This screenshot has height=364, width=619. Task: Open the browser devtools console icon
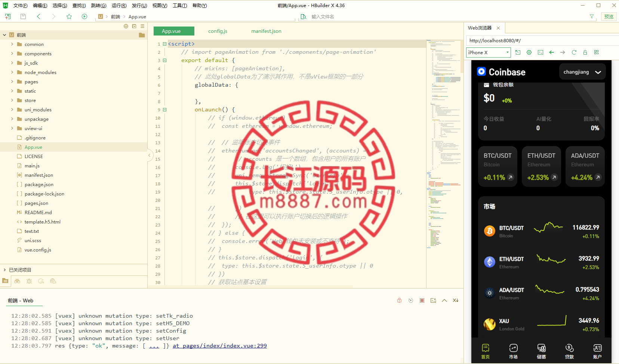click(x=541, y=52)
